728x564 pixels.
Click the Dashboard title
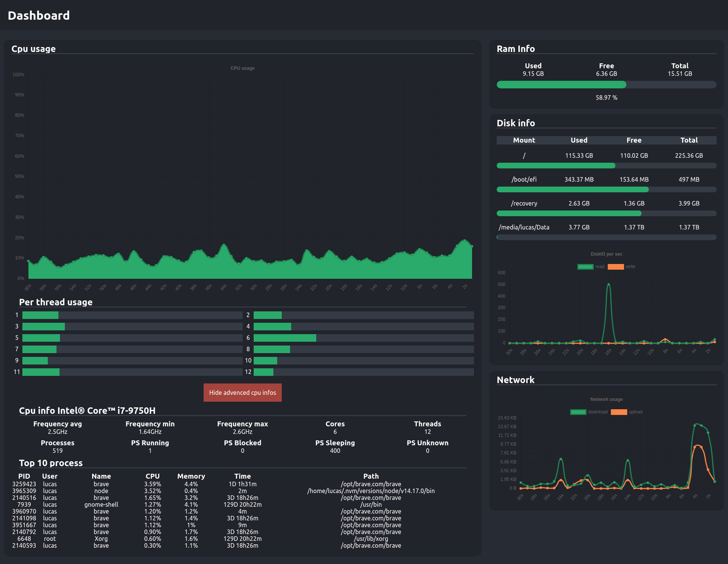(x=39, y=16)
